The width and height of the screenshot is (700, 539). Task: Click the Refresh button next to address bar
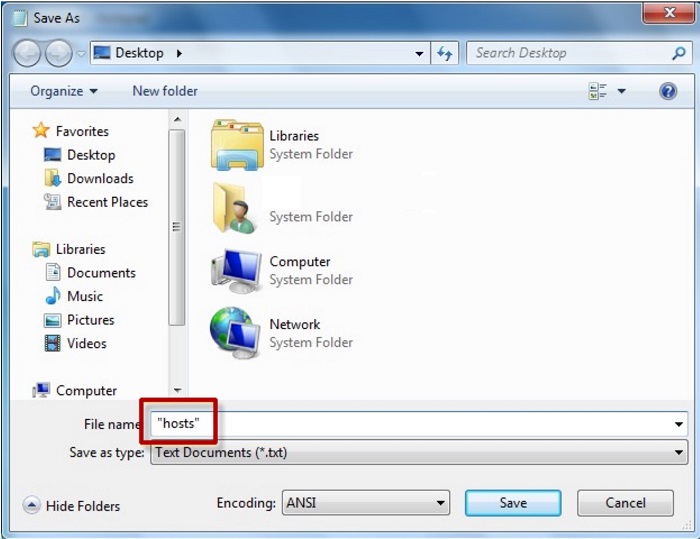coord(444,54)
